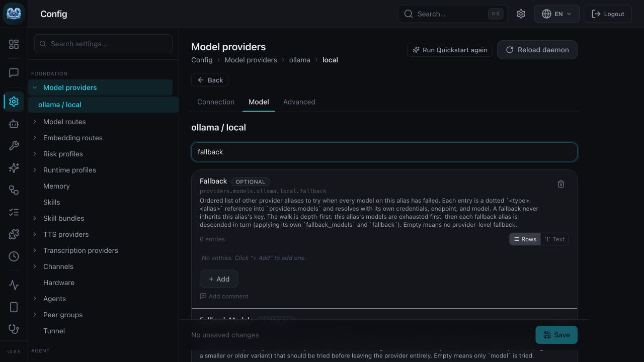Go to ollama breadcrumb link
The image size is (644, 362).
299,60
